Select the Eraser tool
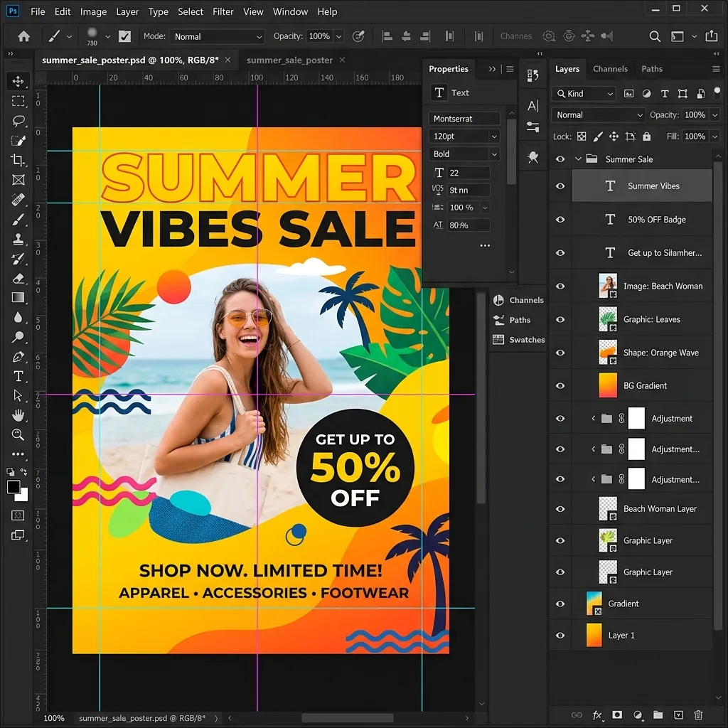Viewport: 728px width, 728px height. [18, 278]
